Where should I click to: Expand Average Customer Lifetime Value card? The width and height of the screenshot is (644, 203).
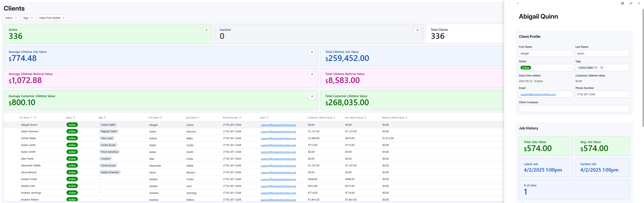point(312,97)
